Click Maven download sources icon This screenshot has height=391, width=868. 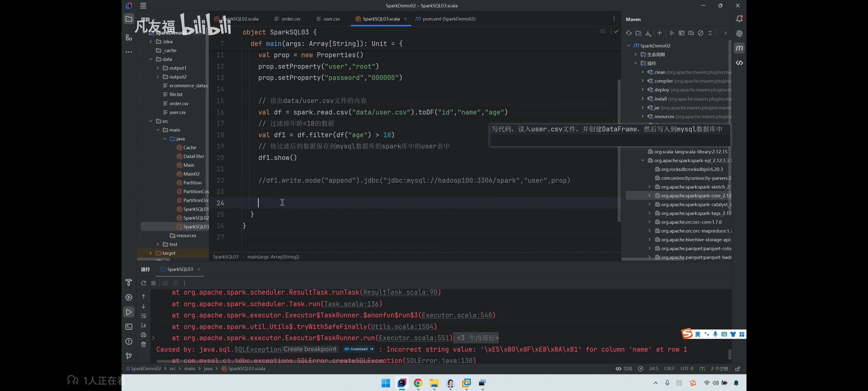point(648,33)
